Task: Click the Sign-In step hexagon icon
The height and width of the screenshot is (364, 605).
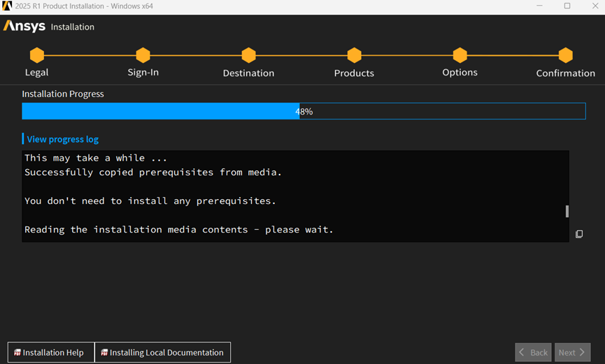Action: [x=143, y=55]
